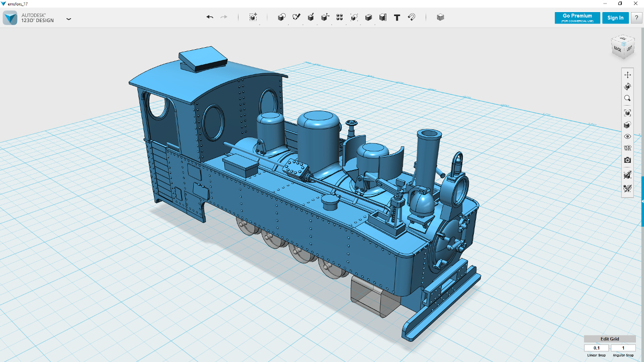Viewport: 644px width, 362px height.
Task: Click the Fit view icon
Action: 627,113
